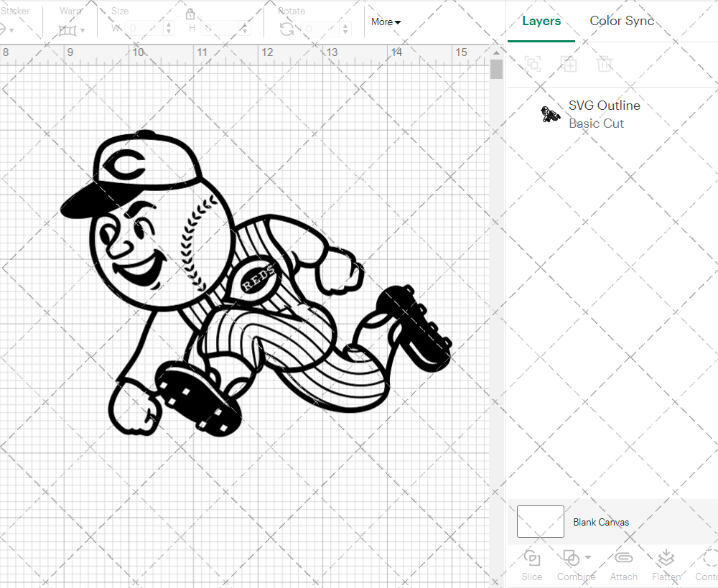Switch to the Layers tab

coord(541,21)
